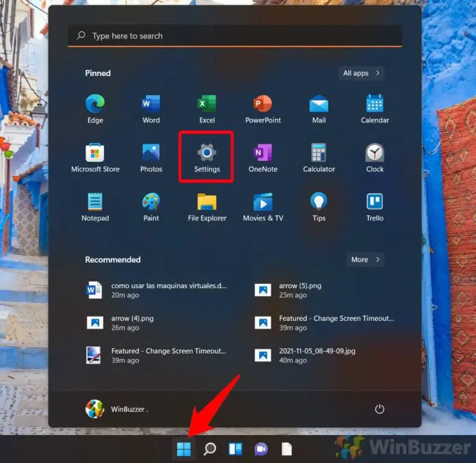This screenshot has height=463, width=476.
Task: Launch Movies & TV
Action: point(263,207)
